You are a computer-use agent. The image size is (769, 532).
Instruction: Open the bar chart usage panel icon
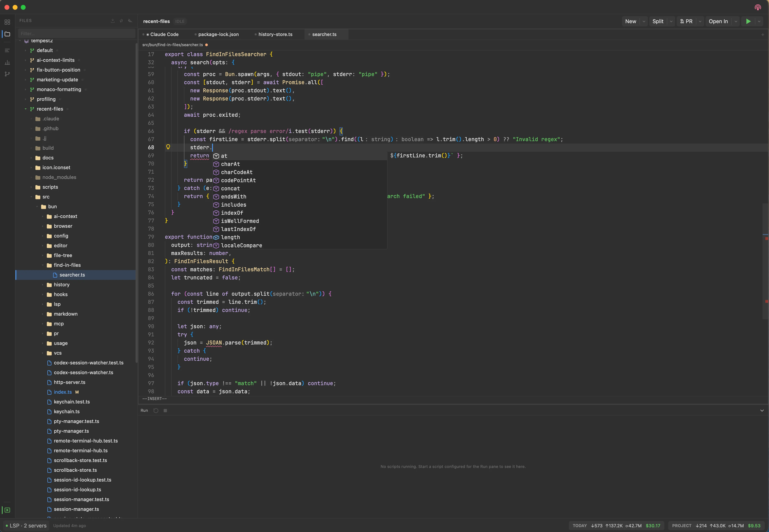(x=7, y=62)
